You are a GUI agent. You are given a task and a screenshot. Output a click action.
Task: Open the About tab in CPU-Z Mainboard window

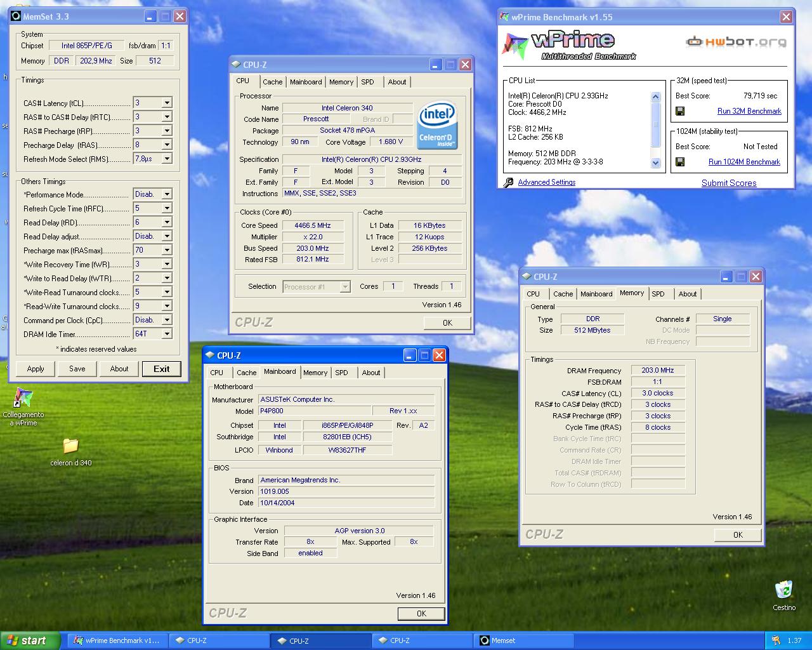pos(371,373)
